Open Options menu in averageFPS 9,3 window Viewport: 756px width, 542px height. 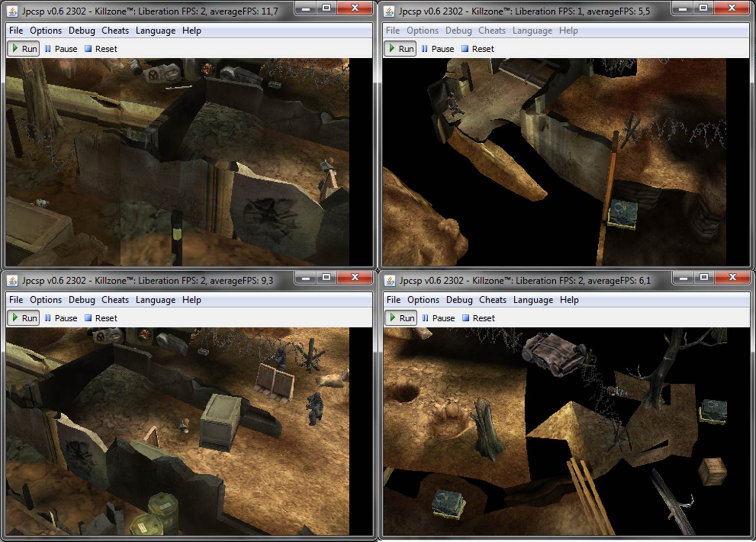46,300
